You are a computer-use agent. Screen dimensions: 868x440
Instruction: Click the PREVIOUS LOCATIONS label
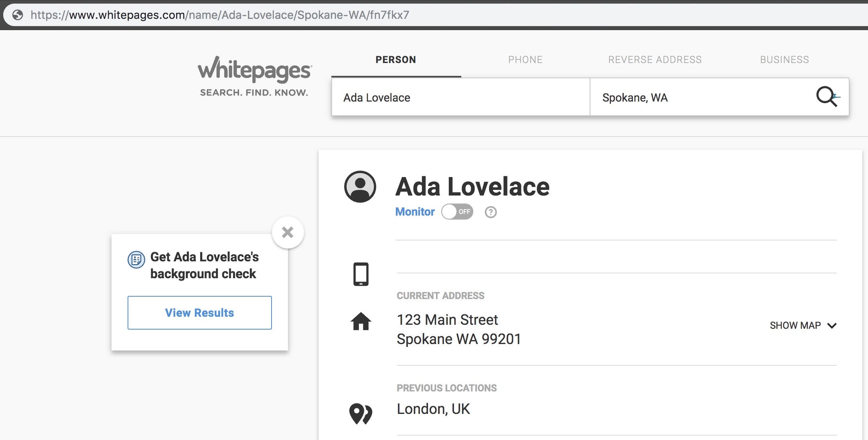447,388
